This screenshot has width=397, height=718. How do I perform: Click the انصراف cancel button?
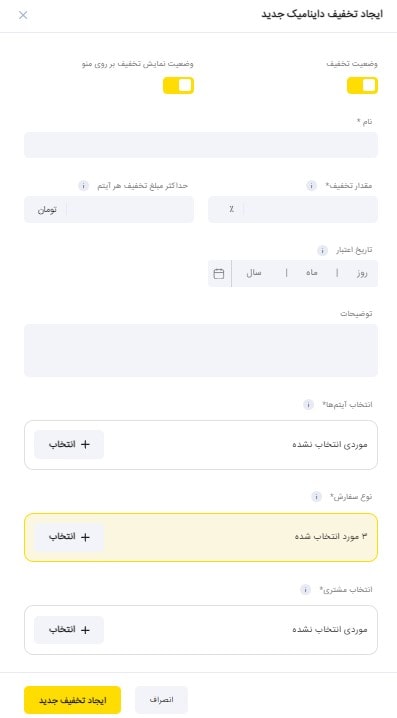[x=161, y=700]
